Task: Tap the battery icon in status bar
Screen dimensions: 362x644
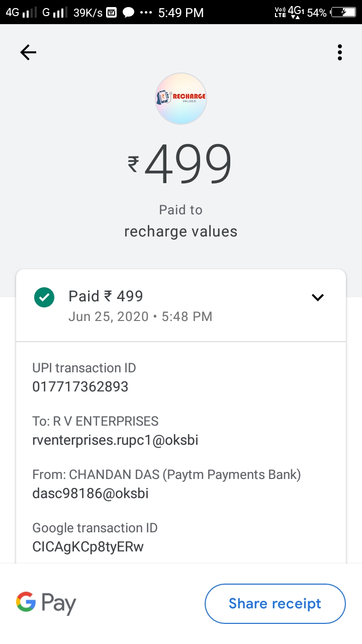Action: tap(344, 13)
